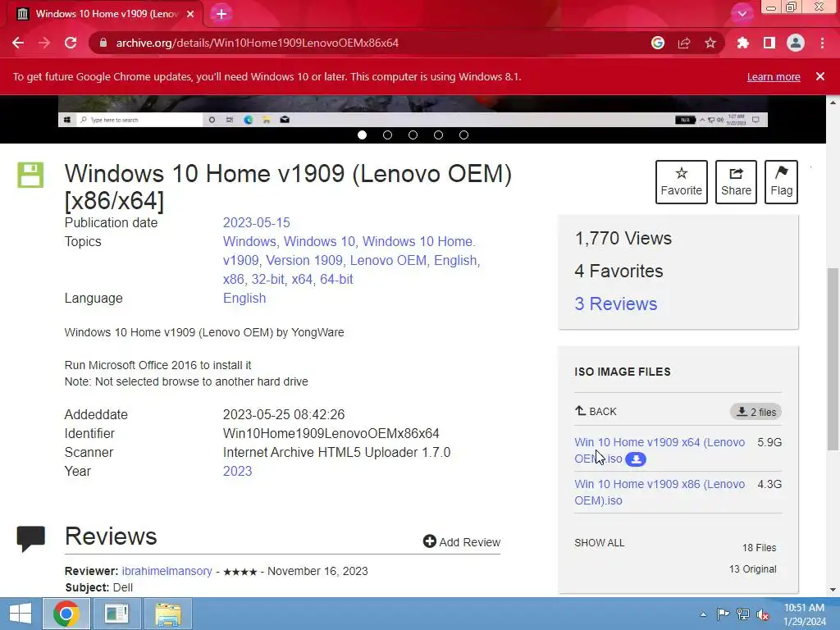Screen dimensions: 840x630
Task: Click the browser forward arrow
Action: [44, 43]
